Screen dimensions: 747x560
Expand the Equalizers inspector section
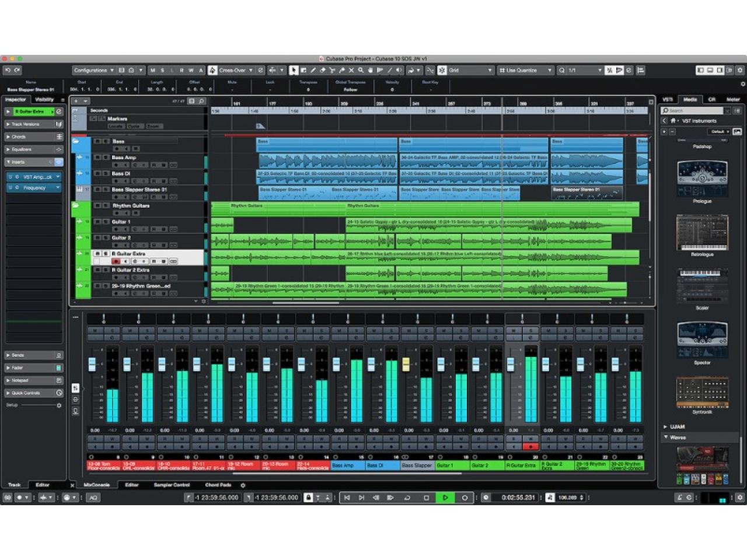pos(34,149)
